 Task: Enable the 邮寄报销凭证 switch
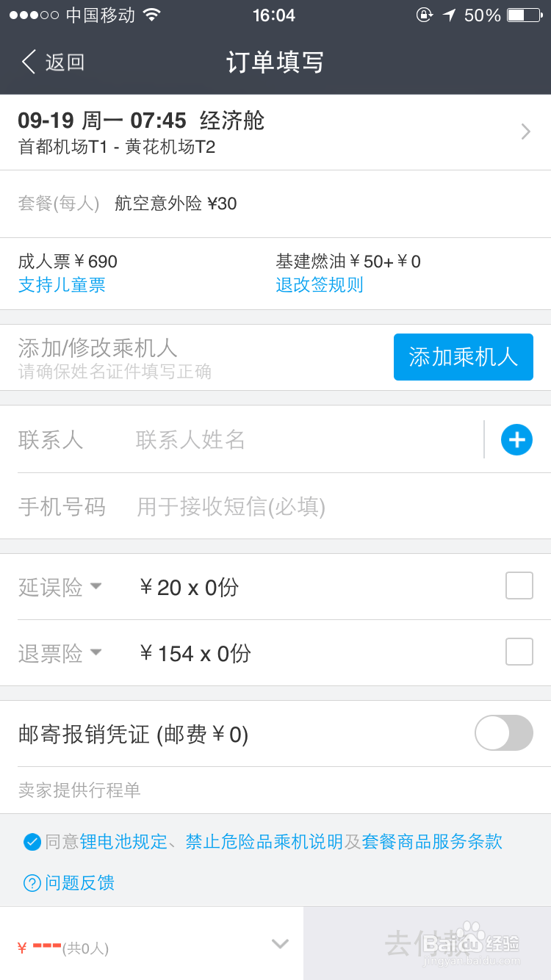pos(504,733)
